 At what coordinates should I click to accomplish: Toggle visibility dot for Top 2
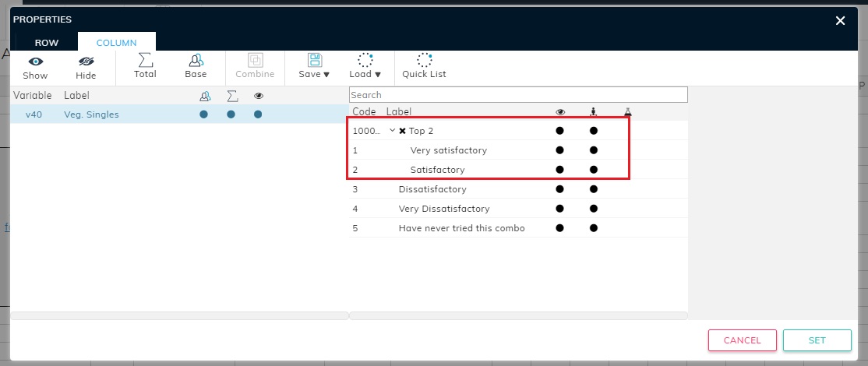(x=559, y=131)
